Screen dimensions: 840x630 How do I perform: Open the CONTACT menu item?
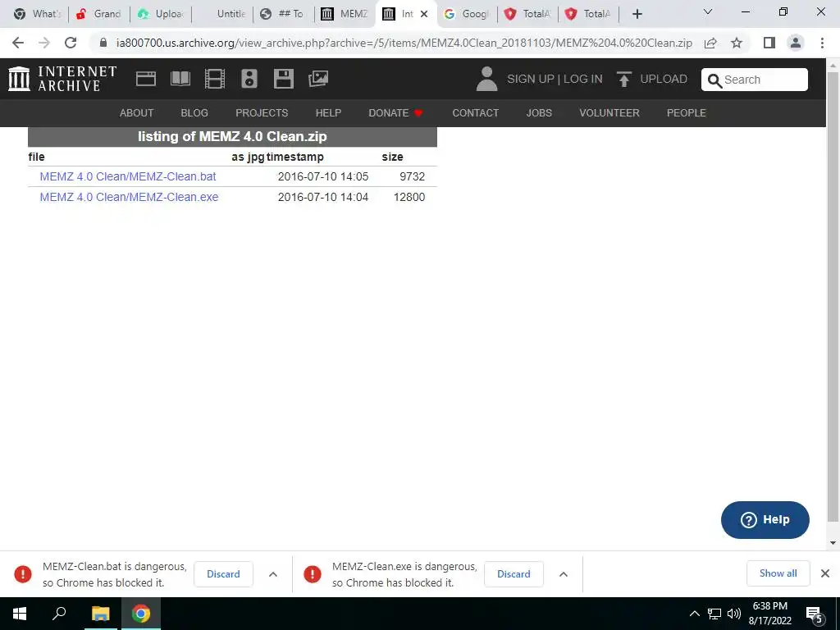click(x=475, y=113)
